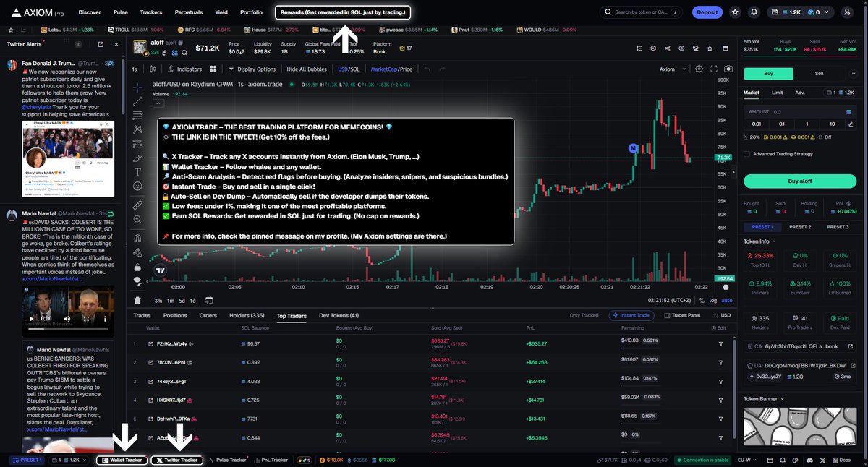Select the text annotation tool
The height and width of the screenshot is (467, 868).
tap(137, 172)
